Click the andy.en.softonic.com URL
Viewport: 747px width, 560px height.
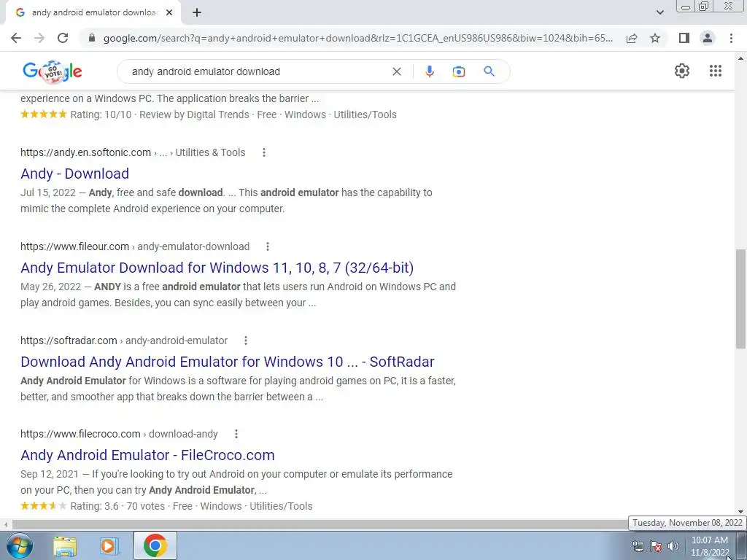click(x=86, y=152)
